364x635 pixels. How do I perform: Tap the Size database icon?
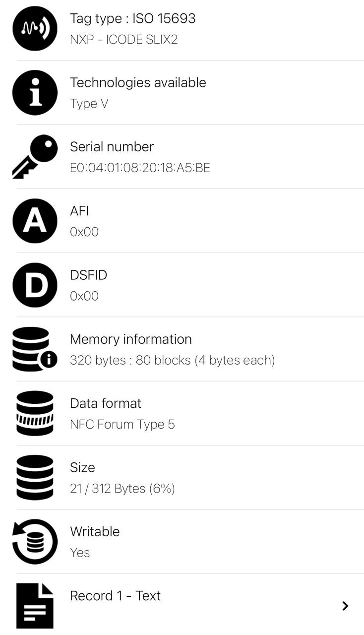coord(35,477)
